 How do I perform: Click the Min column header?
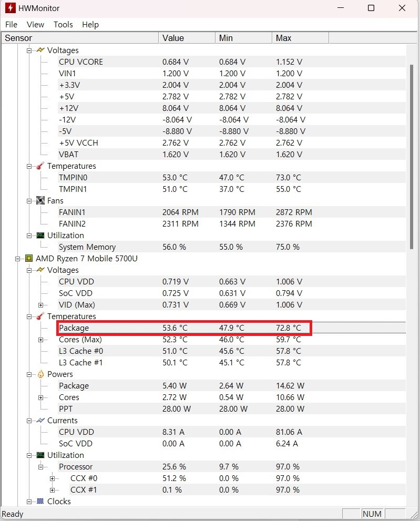point(243,38)
